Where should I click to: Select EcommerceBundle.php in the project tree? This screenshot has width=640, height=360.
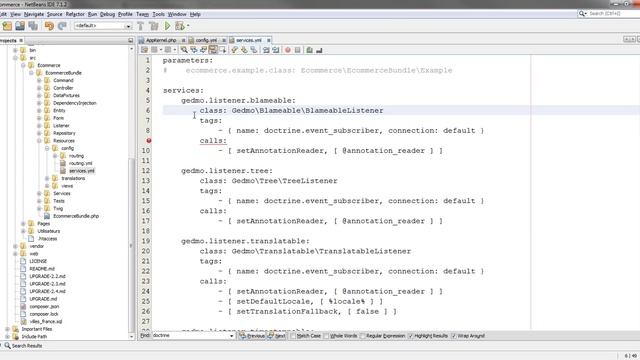pos(76,216)
